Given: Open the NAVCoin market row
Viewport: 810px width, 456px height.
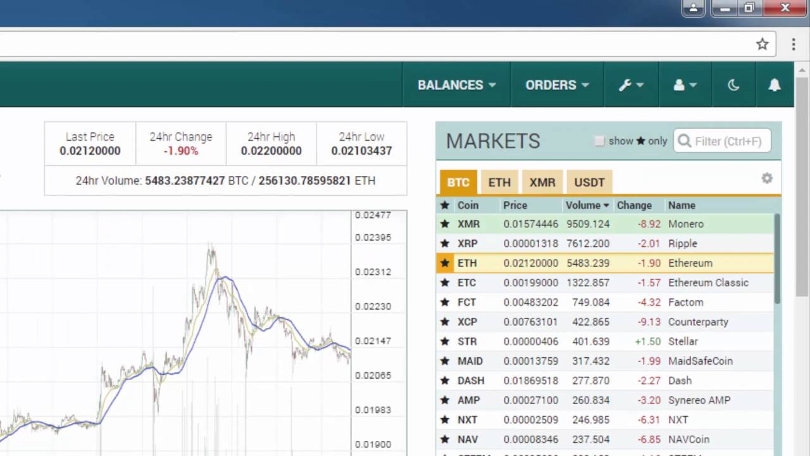Looking at the screenshot, I should pyautogui.click(x=605, y=440).
